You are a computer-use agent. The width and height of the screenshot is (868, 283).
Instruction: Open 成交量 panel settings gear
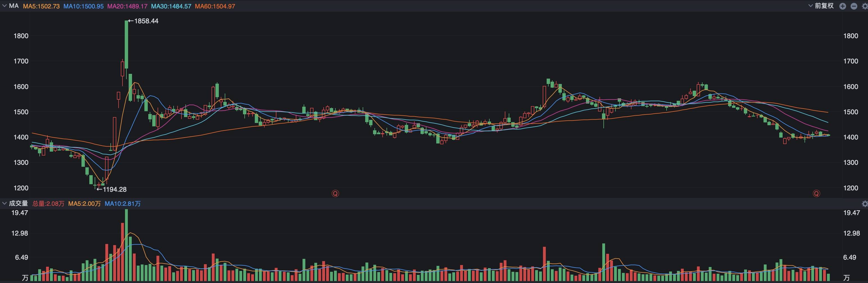[865, 204]
